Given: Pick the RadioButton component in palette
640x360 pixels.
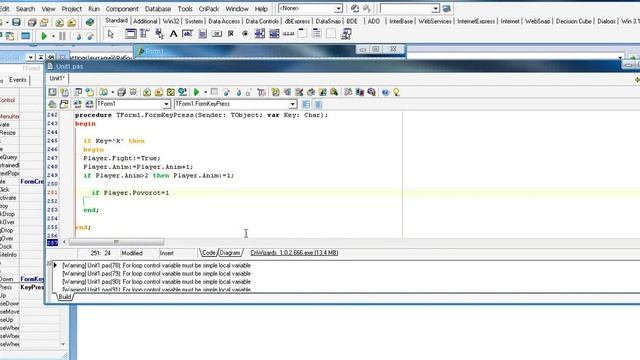Looking at the screenshot, I should 245,34.
